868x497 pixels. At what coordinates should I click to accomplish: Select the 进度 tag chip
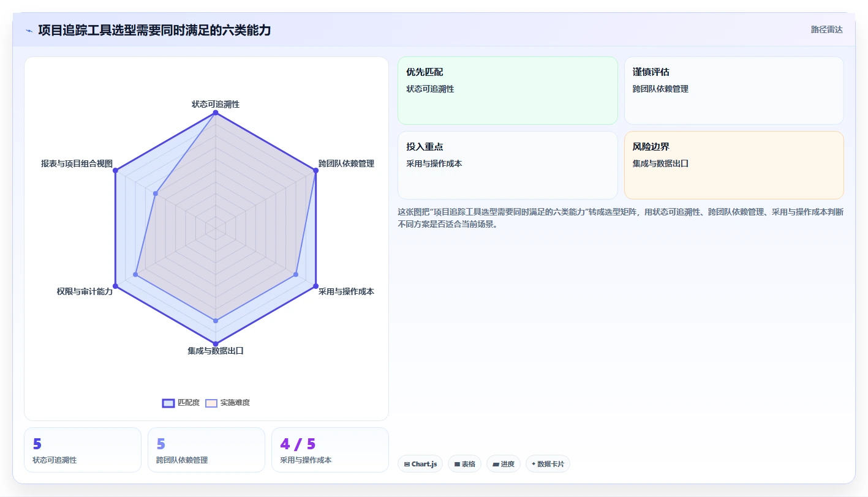pyautogui.click(x=504, y=464)
